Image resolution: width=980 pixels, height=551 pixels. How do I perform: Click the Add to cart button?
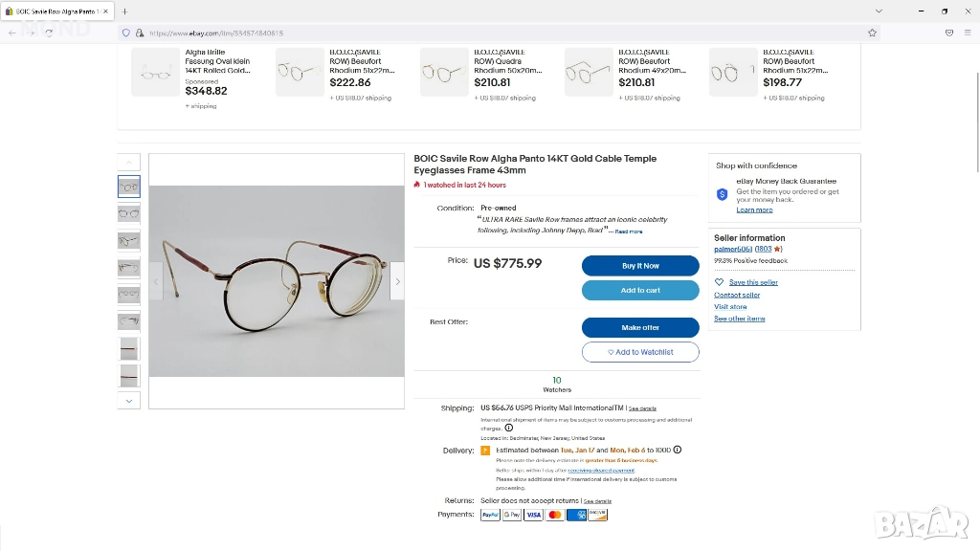640,290
